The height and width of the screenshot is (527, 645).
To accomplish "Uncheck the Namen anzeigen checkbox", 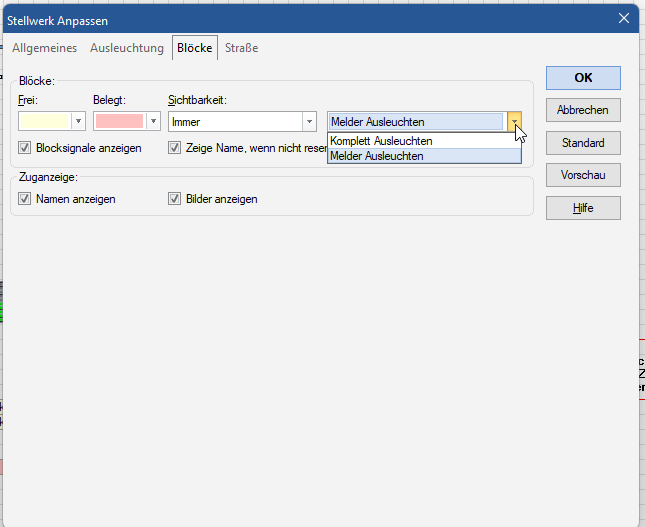I will [x=25, y=199].
